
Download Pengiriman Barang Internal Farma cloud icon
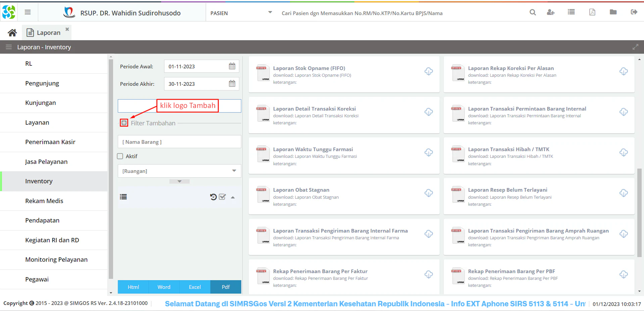pos(429,234)
